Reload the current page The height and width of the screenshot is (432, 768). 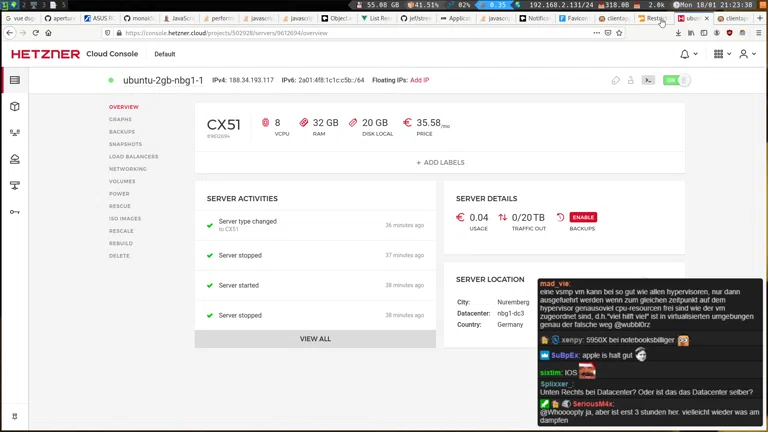[36, 33]
